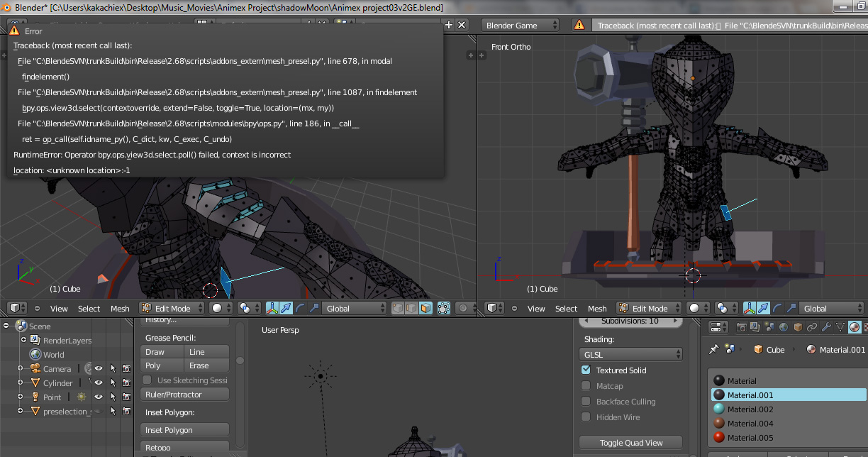Enable rotate manipulator arc in left viewport
Screen dimensions: 868x457
(299, 308)
